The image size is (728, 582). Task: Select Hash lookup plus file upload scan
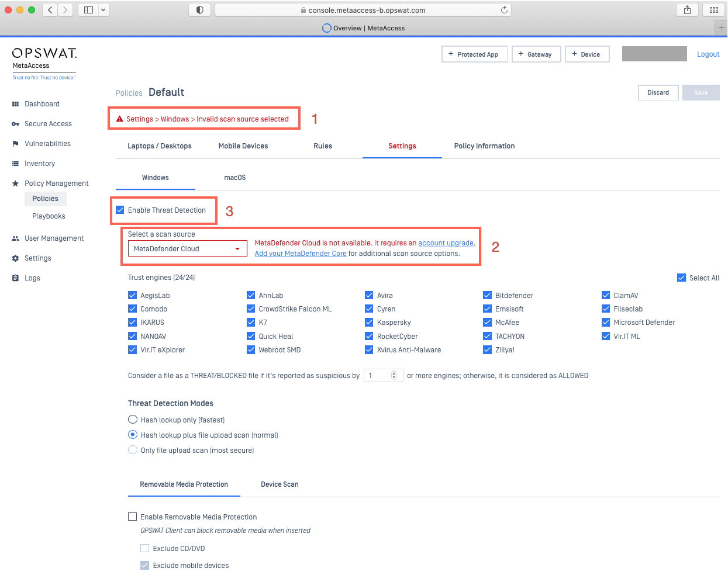133,435
